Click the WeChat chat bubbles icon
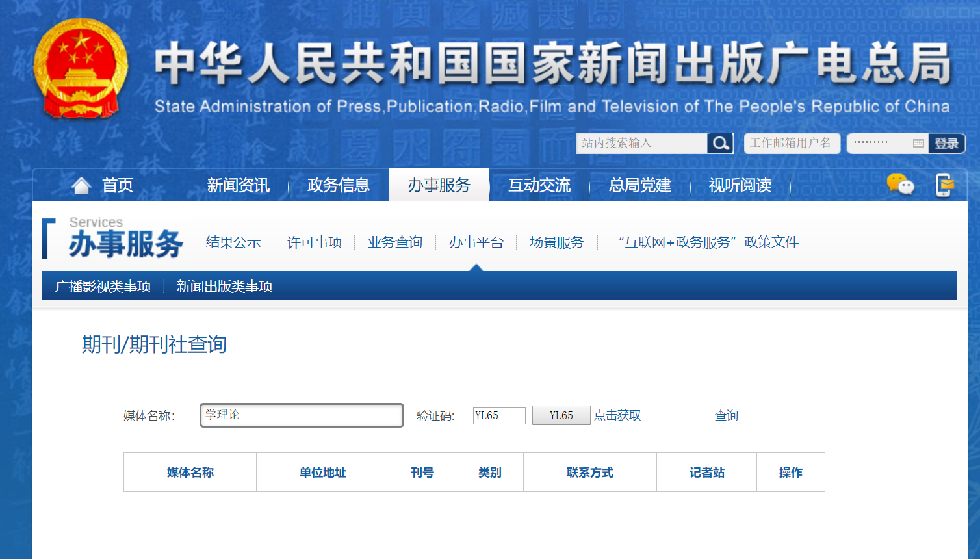The image size is (980, 559). tap(900, 185)
